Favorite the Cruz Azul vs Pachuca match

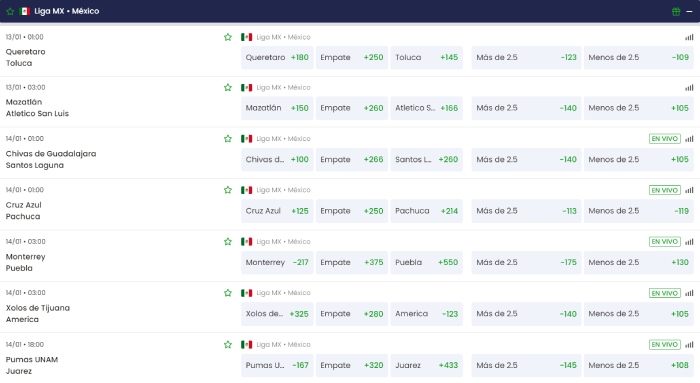pos(228,190)
